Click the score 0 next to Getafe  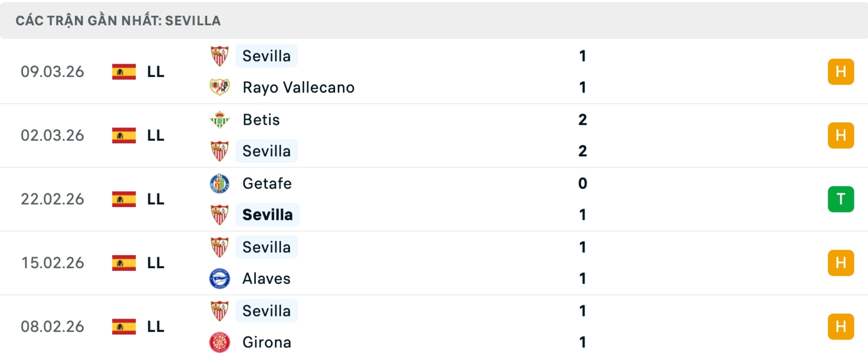tap(583, 183)
